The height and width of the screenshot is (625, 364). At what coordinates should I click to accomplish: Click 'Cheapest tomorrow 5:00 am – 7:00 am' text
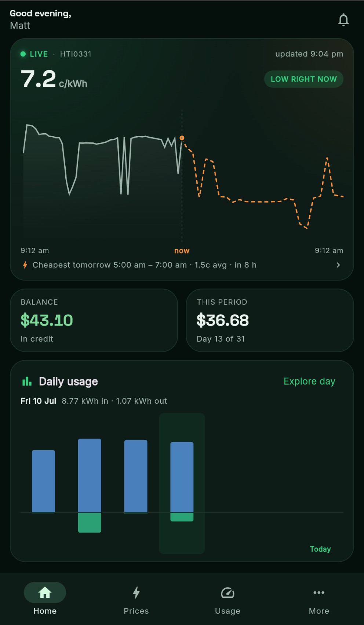(110, 265)
